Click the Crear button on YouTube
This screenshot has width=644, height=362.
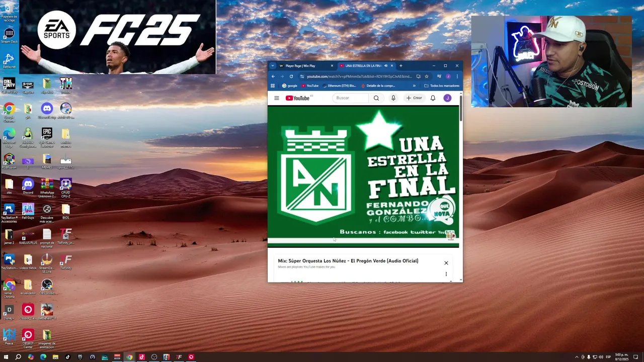(x=415, y=98)
